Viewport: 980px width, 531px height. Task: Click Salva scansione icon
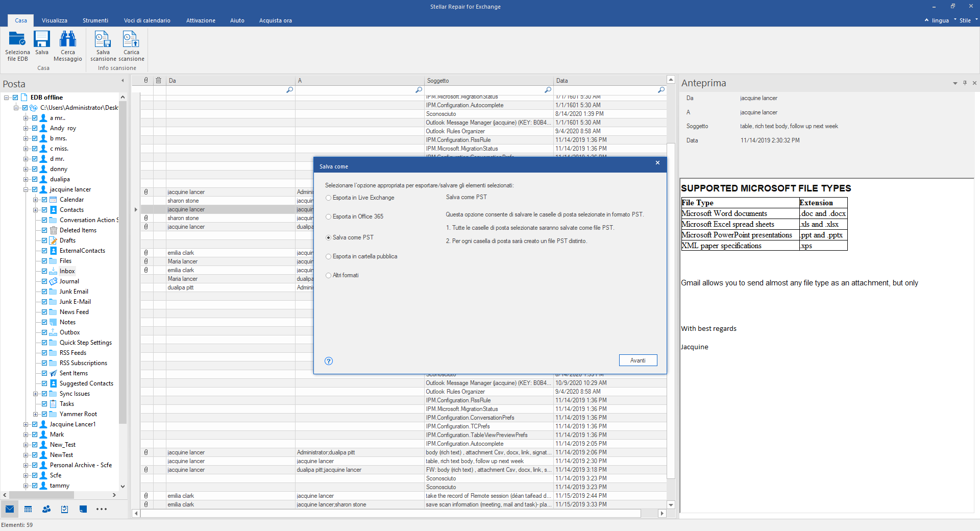pos(103,39)
